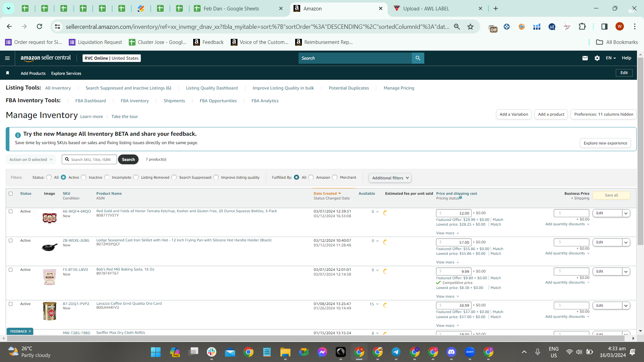Select the Inactive status radio filter
The width and height of the screenshot is (644, 362).
click(x=84, y=177)
